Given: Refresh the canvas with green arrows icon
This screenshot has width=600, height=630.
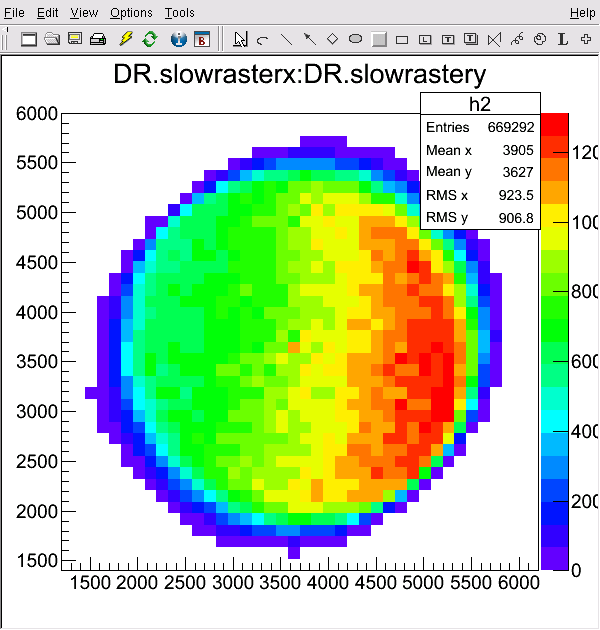Looking at the screenshot, I should tap(149, 39).
